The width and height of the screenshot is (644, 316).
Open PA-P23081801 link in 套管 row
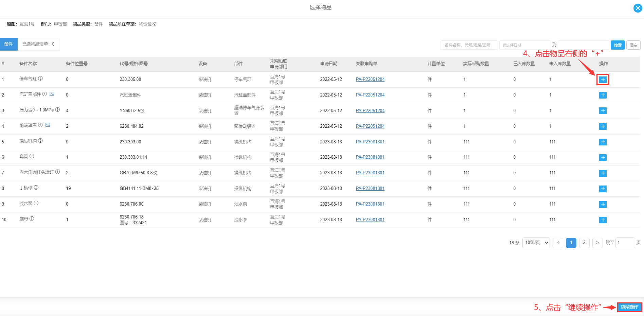point(370,157)
